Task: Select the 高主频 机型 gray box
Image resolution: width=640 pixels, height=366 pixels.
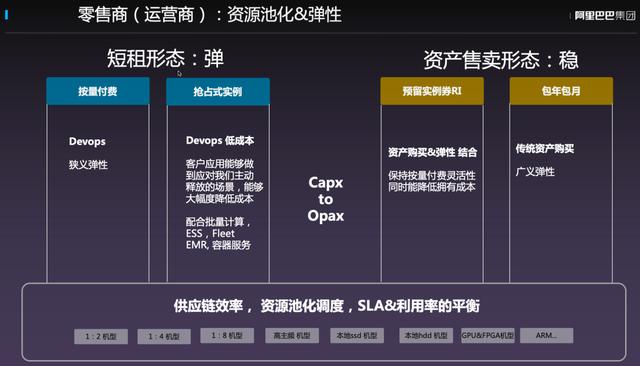Action: pos(292,336)
